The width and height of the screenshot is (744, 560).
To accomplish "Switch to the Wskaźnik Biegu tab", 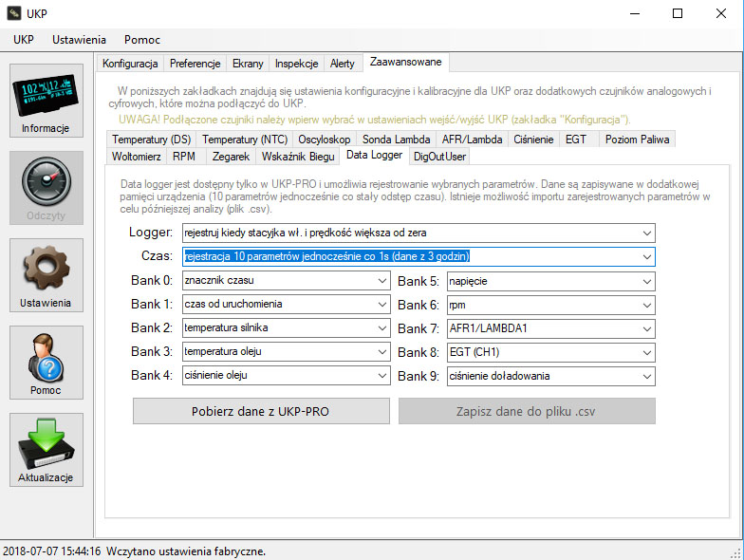I will coord(298,155).
